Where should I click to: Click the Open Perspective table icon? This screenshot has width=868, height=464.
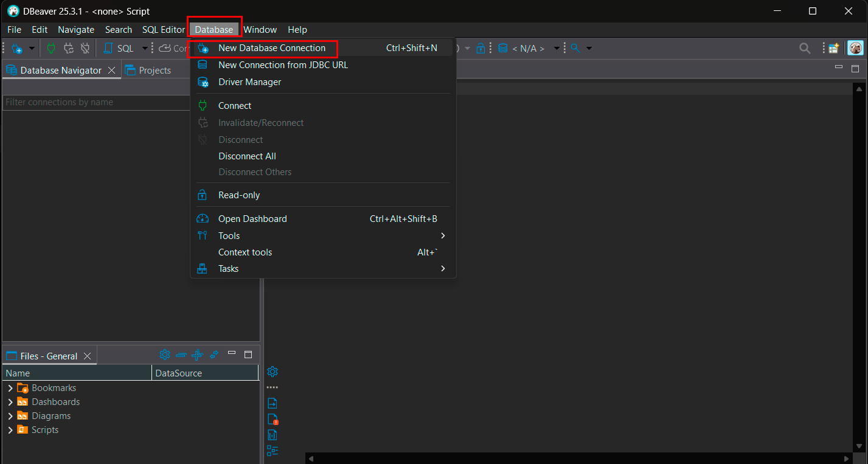click(x=833, y=49)
